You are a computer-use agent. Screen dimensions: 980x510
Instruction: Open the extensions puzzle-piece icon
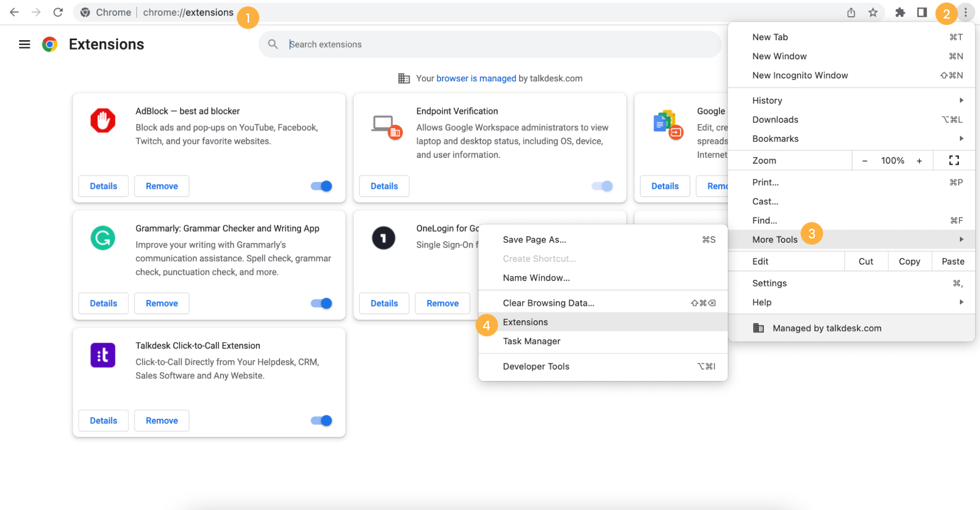point(900,12)
